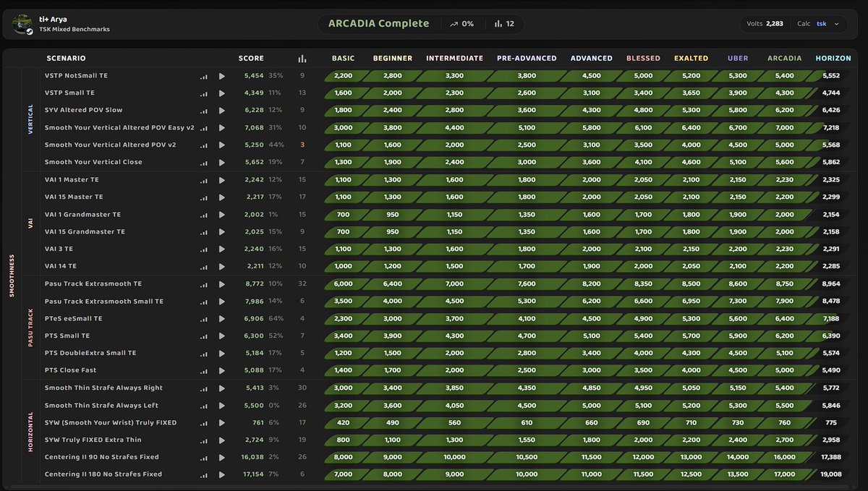Open the VSTP Small TE scenario name
This screenshot has height=491, width=868.
coord(69,93)
